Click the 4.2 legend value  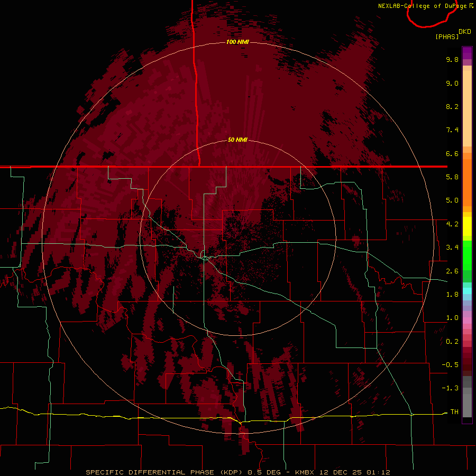coord(452,224)
